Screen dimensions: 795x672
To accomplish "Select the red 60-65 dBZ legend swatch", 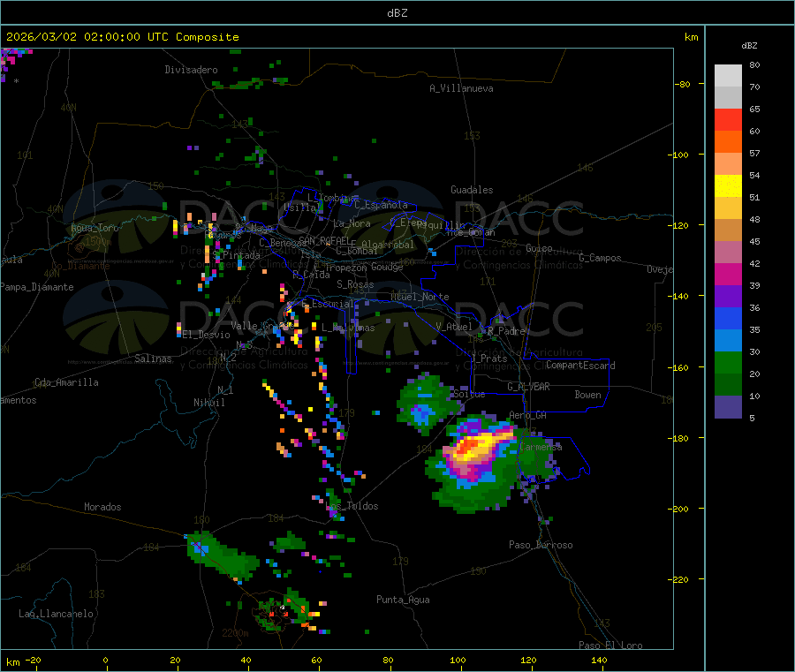I will click(x=728, y=119).
